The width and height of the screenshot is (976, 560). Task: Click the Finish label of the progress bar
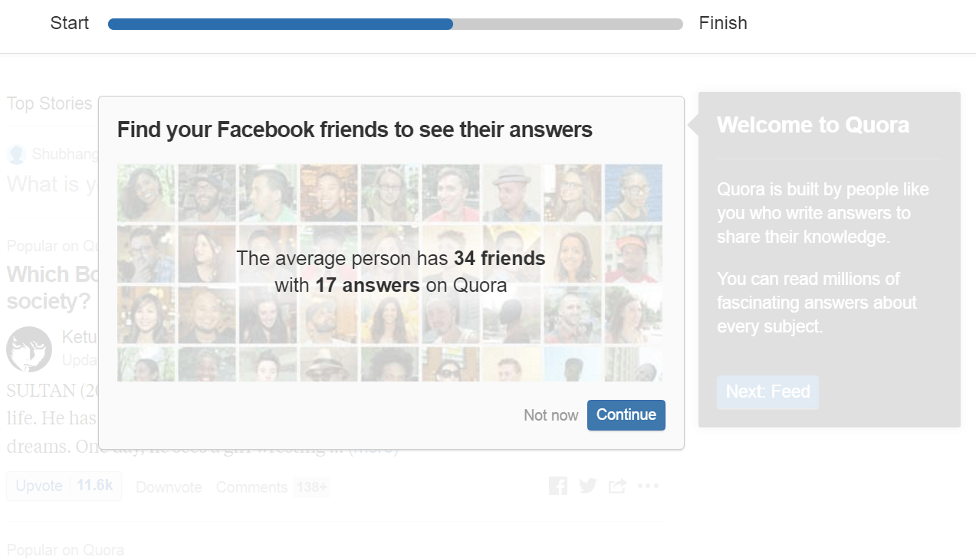(x=723, y=23)
